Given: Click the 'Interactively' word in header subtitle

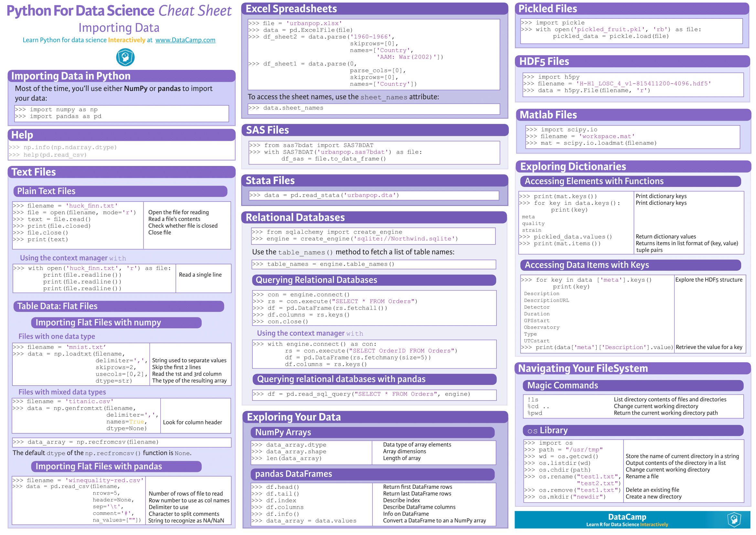Looking at the screenshot, I should tap(126, 40).
